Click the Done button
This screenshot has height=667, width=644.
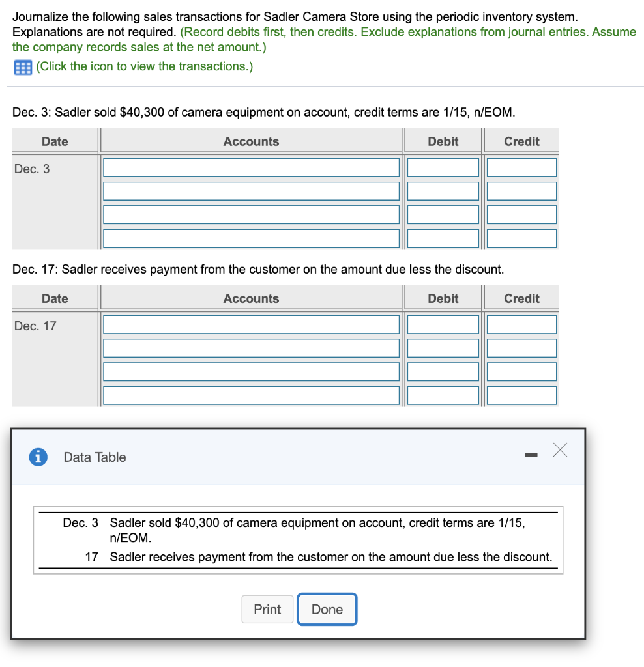click(327, 609)
